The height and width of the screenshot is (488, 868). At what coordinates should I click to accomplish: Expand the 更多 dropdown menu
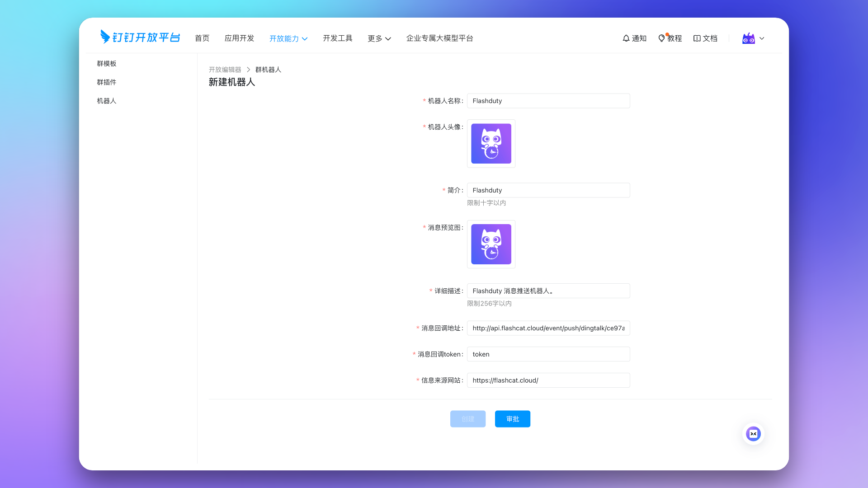pyautogui.click(x=379, y=38)
